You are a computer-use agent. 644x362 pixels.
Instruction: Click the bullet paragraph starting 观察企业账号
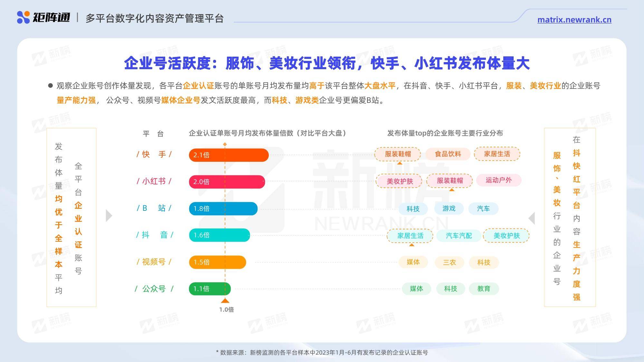click(x=324, y=93)
